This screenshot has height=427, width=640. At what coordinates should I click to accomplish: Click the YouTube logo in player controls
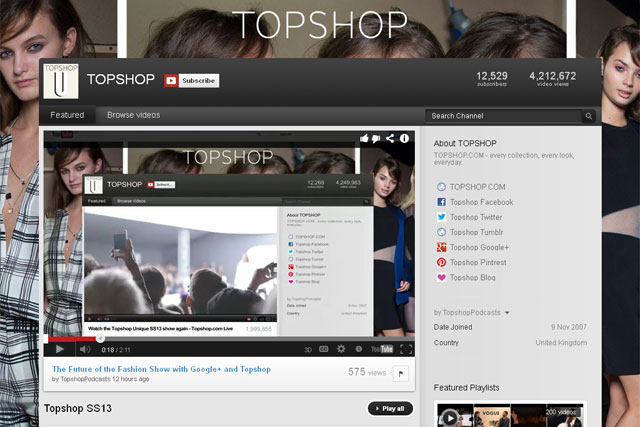[382, 349]
